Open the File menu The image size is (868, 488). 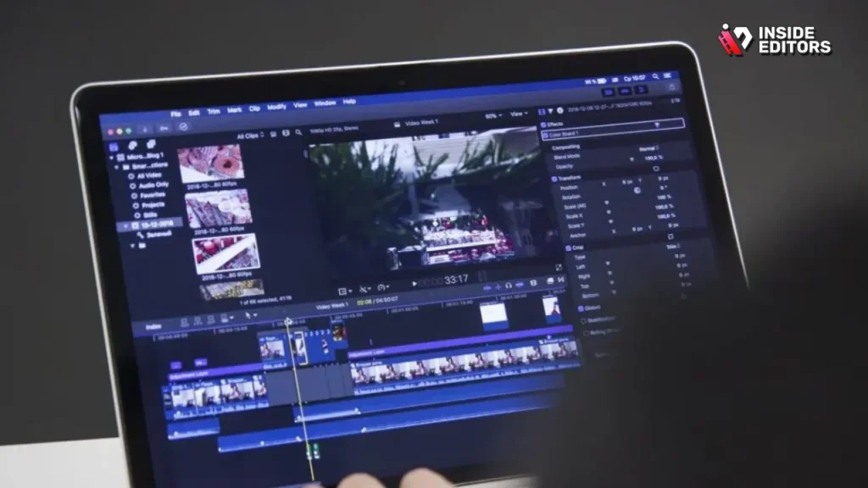pos(175,114)
